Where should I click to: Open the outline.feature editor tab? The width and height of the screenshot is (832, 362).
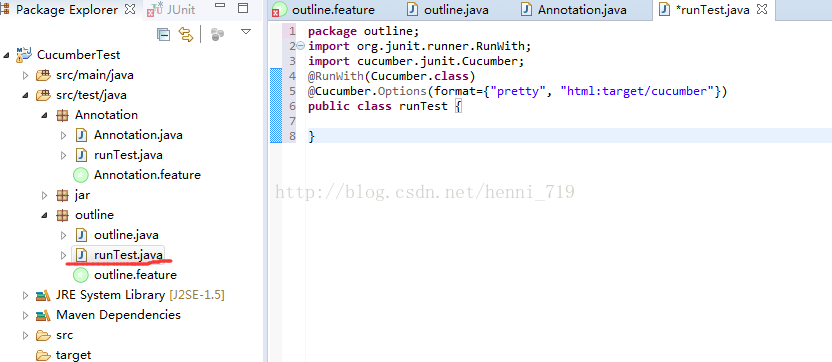pos(323,10)
